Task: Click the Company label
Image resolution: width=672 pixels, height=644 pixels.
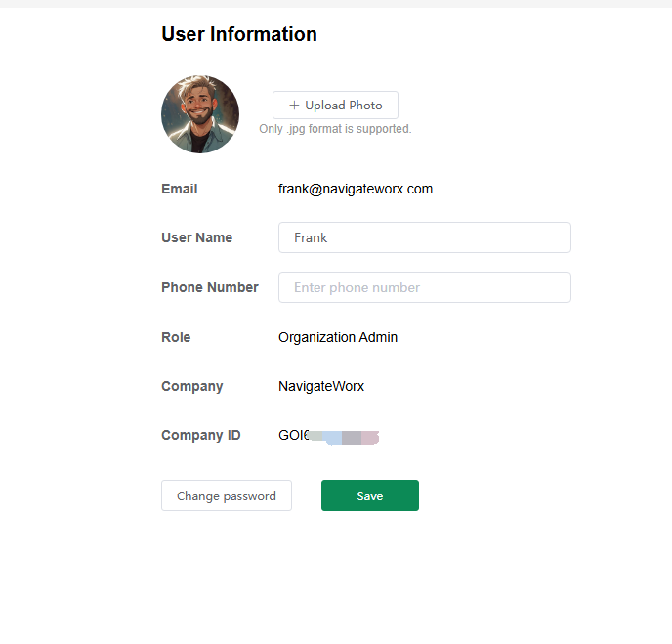Action: point(192,386)
